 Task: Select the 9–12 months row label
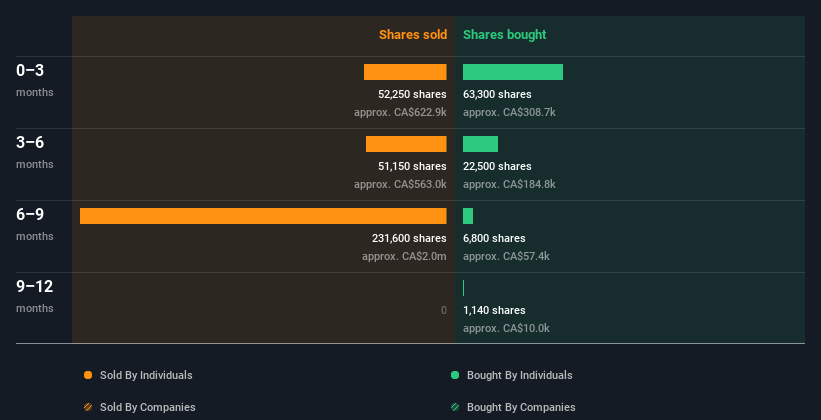coord(35,296)
